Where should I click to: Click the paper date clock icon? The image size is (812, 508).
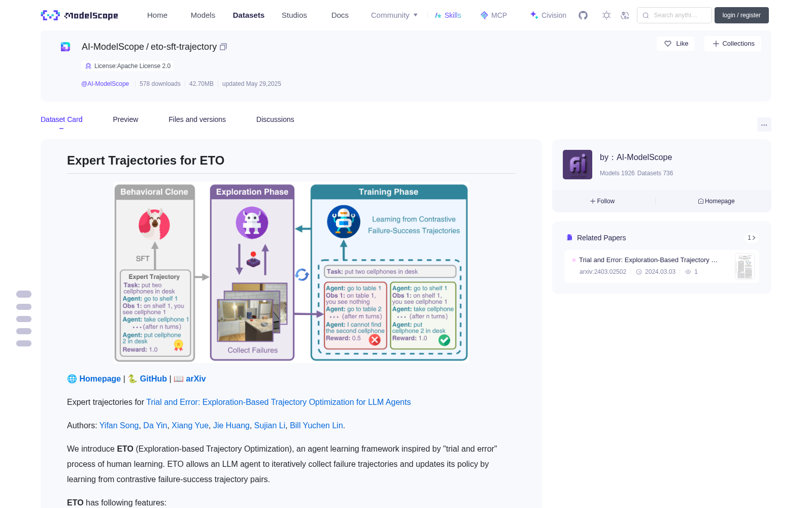coord(639,272)
